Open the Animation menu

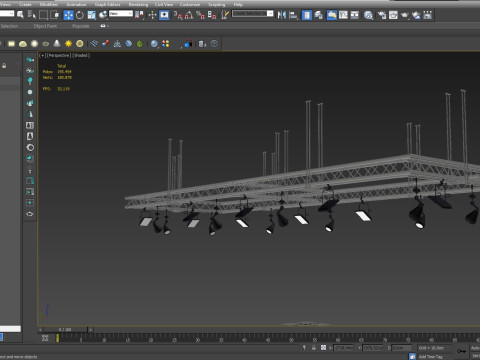point(76,4)
